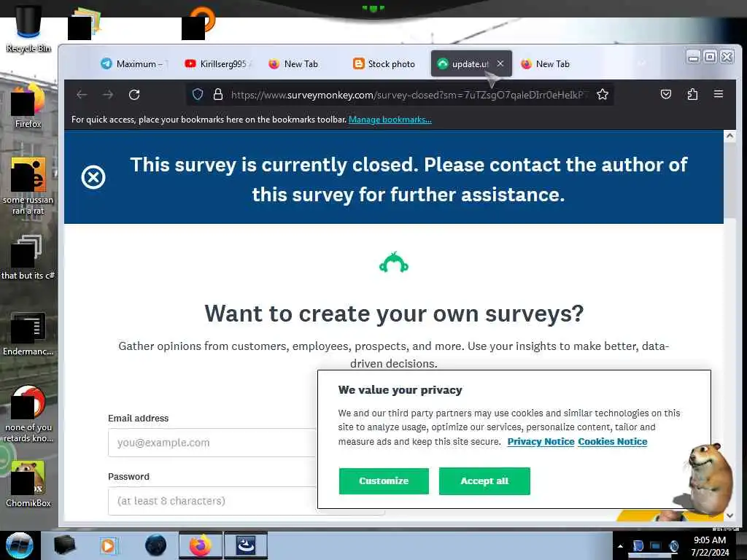The width and height of the screenshot is (747, 560).
Task: Click the browser forward arrow
Action: pos(108,95)
